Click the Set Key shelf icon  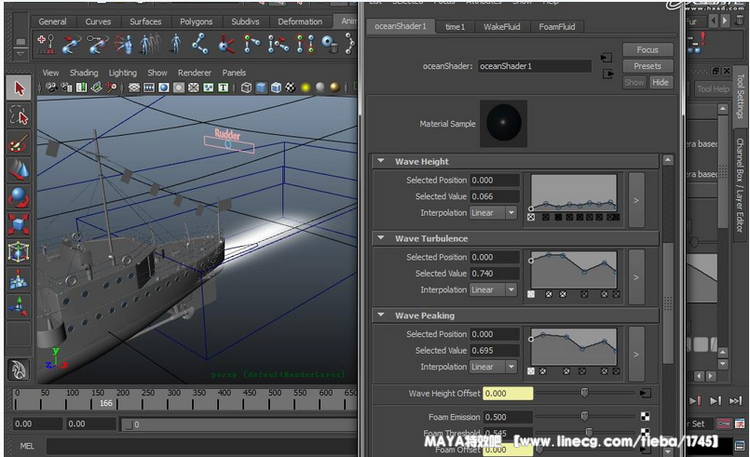click(x=46, y=44)
